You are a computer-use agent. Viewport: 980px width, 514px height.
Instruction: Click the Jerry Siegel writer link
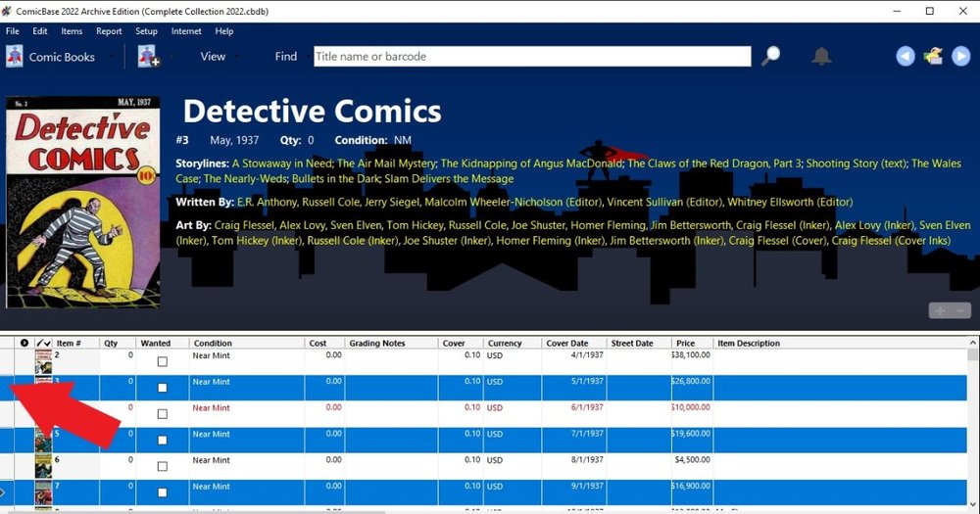point(397,202)
